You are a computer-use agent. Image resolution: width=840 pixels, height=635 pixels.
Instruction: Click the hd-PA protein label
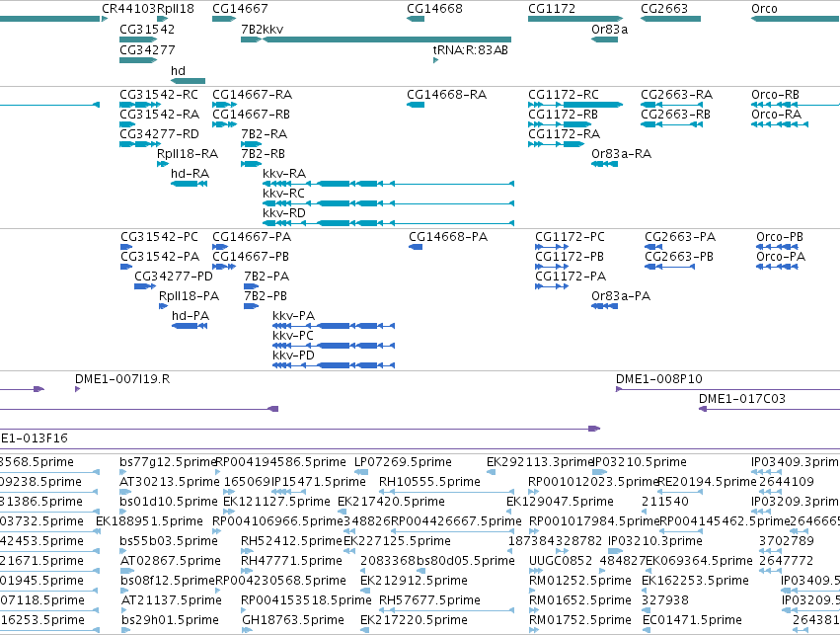coord(191,316)
